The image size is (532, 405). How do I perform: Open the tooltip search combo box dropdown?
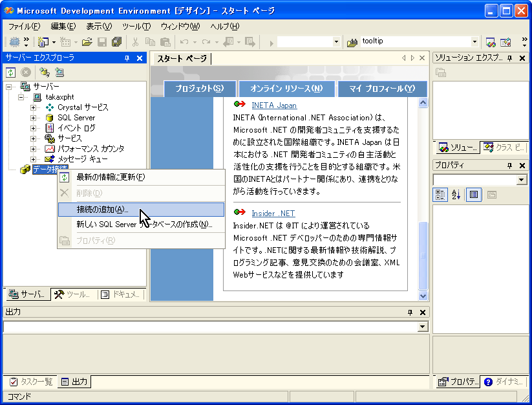(x=474, y=41)
